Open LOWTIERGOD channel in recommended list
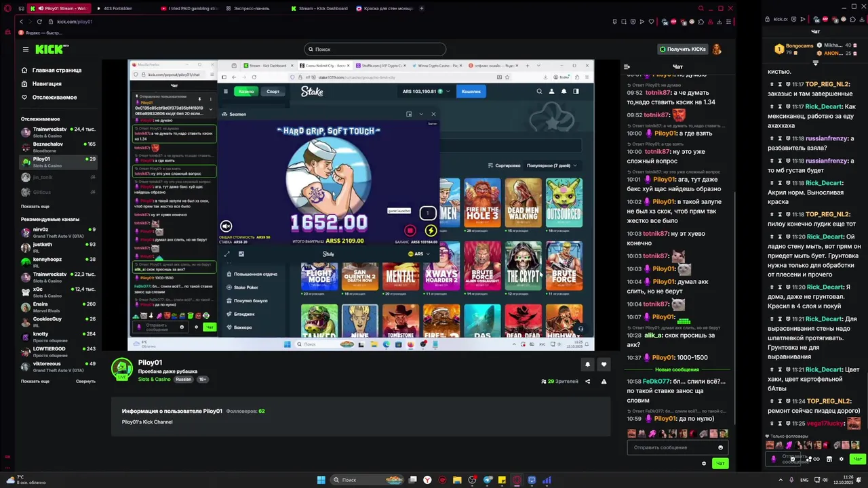Viewport: 868px width, 488px height. [58, 351]
